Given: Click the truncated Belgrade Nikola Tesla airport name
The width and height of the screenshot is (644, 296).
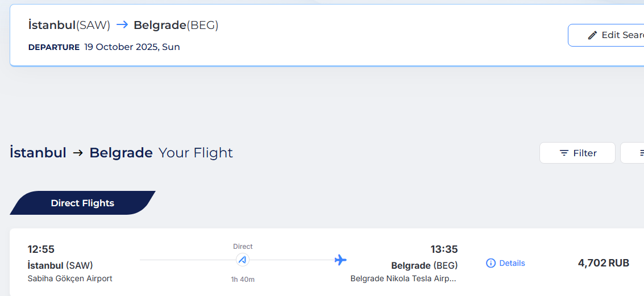Looking at the screenshot, I should click(x=404, y=279).
